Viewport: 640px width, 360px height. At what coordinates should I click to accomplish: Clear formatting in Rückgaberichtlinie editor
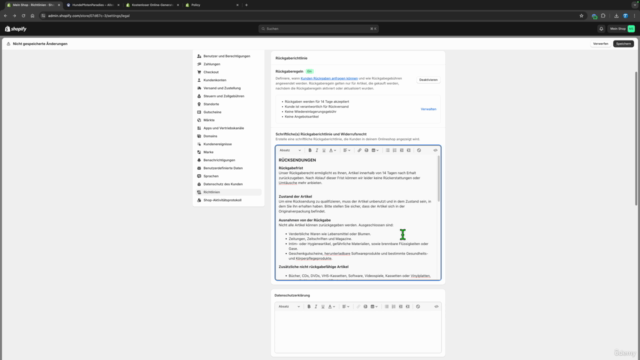(419, 150)
